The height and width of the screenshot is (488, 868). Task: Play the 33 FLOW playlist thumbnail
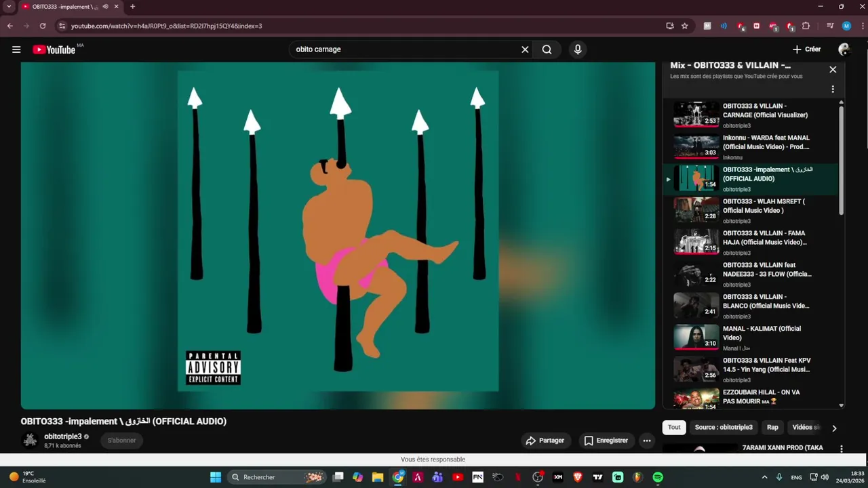pos(696,274)
